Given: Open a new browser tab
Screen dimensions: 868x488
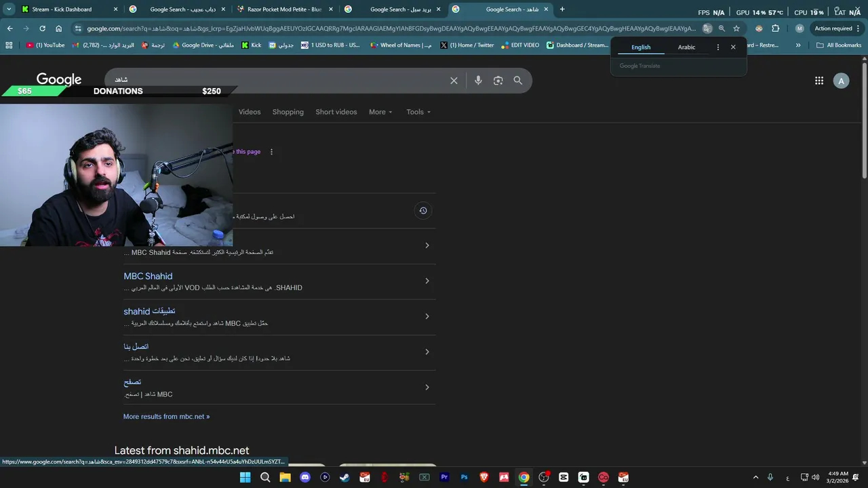Looking at the screenshot, I should point(561,9).
